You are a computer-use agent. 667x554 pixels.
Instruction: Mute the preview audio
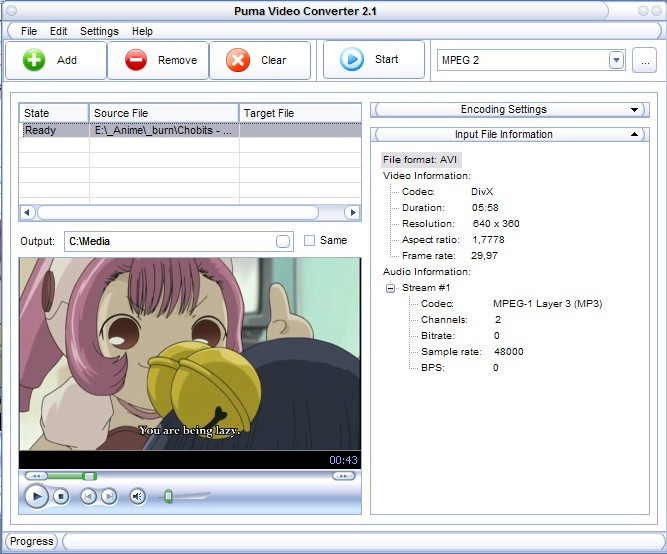point(137,497)
